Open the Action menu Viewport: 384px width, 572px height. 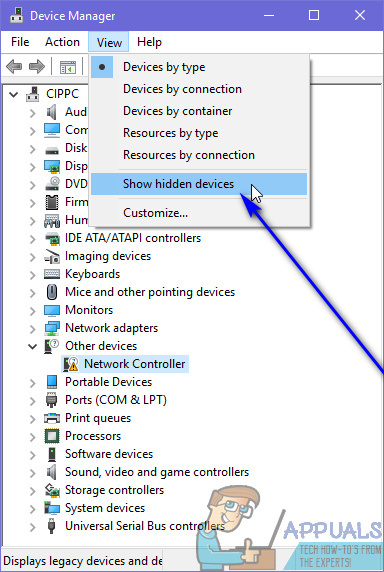click(x=62, y=42)
